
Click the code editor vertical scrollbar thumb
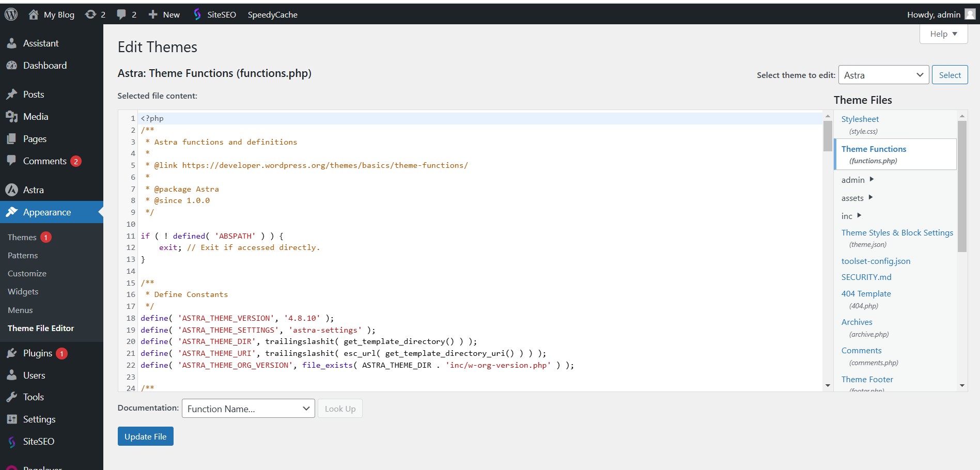click(x=828, y=136)
